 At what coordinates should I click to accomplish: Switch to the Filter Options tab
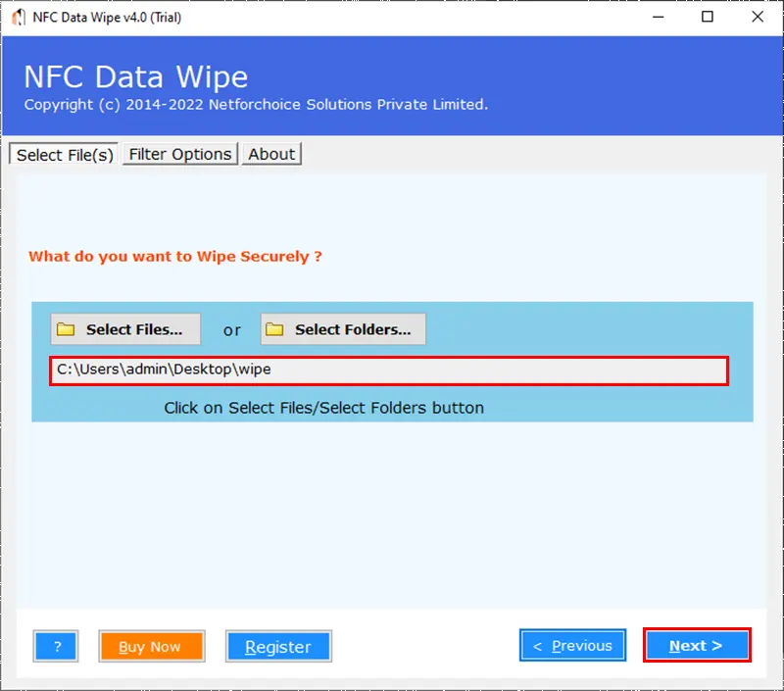click(180, 154)
